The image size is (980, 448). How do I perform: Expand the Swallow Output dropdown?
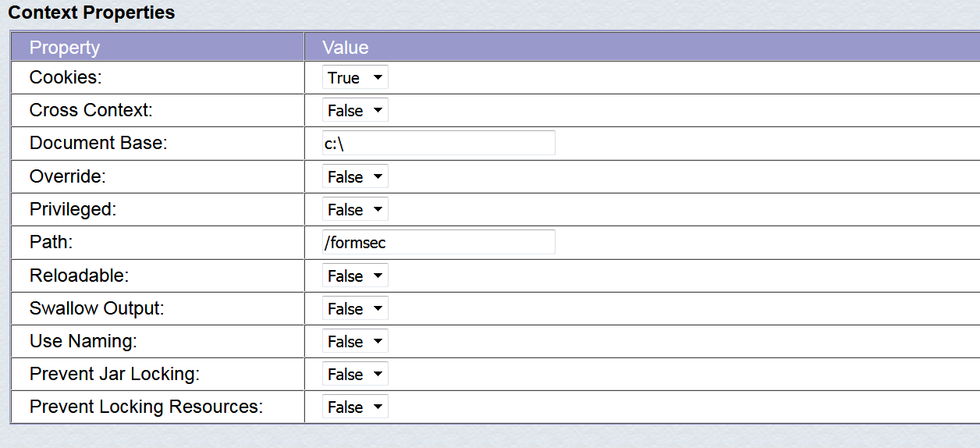coord(355,309)
